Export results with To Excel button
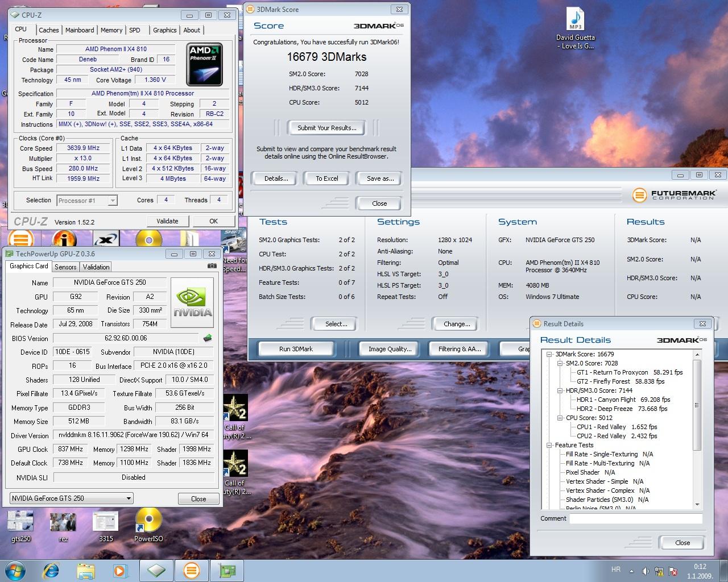Image resolution: width=728 pixels, height=582 pixels. tap(327, 178)
